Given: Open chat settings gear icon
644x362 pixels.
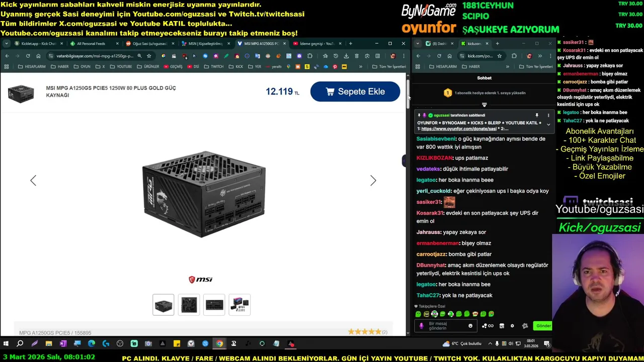Looking at the screenshot, I should 512,326.
